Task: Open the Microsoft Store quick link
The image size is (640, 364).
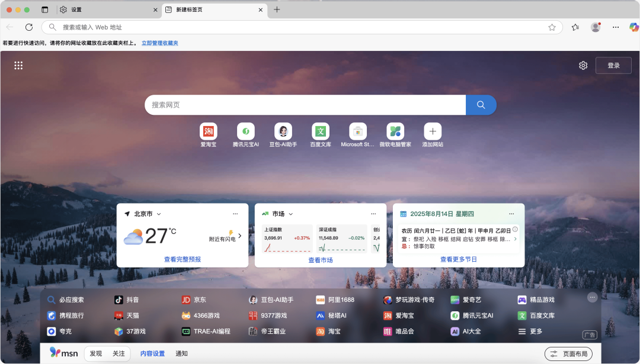Action: tap(357, 131)
